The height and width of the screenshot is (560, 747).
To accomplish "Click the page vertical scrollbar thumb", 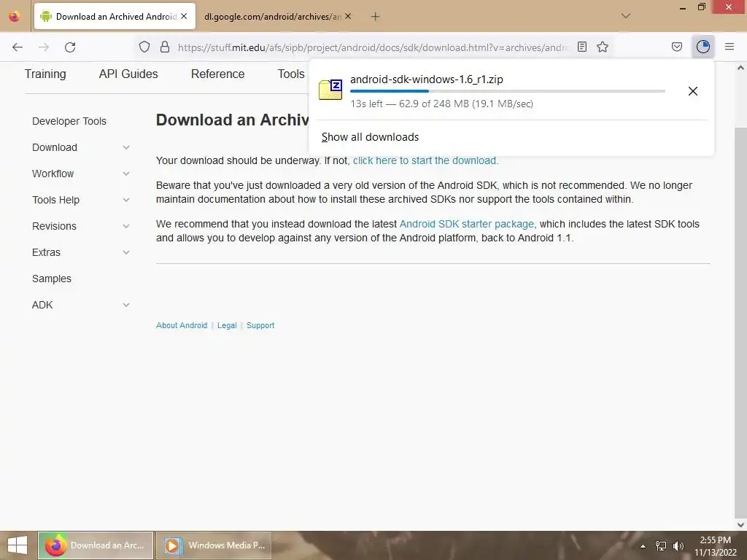I will click(x=740, y=324).
